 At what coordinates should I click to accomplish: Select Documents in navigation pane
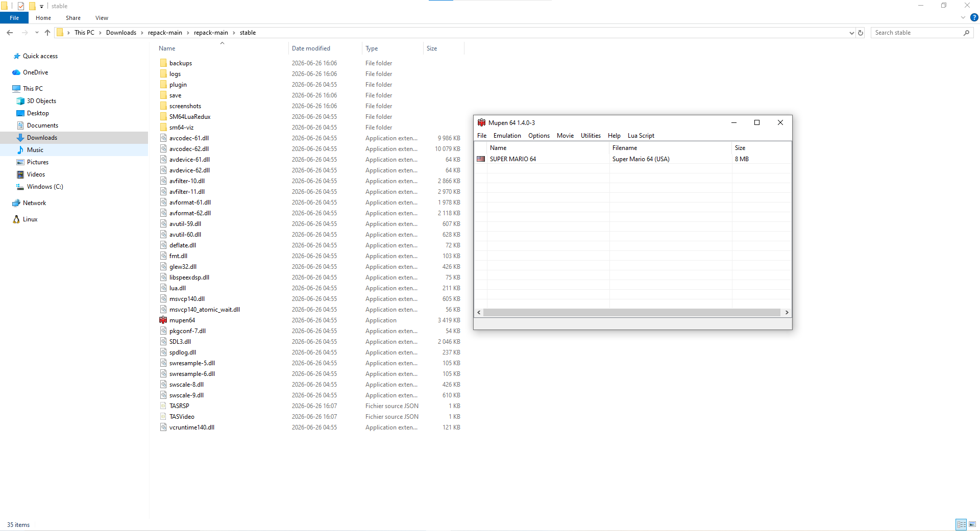42,125
